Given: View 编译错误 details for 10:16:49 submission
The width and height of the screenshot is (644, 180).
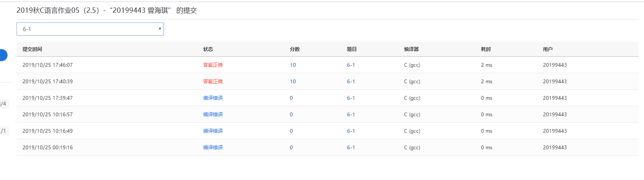Looking at the screenshot, I should [x=213, y=131].
